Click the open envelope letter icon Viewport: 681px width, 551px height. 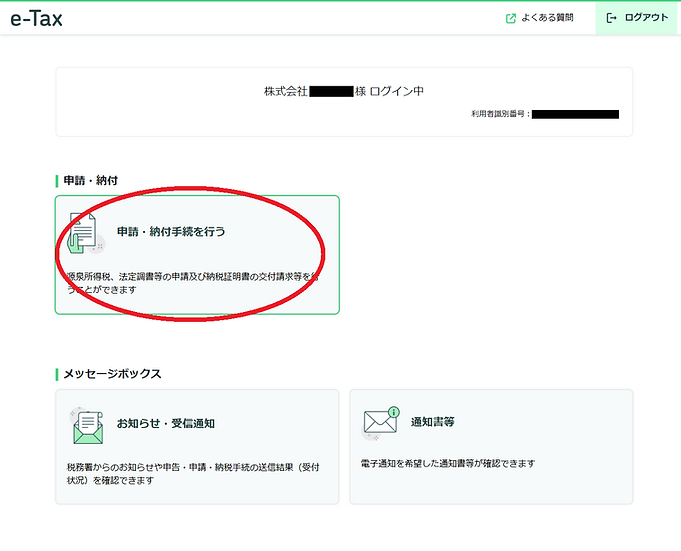(88, 426)
